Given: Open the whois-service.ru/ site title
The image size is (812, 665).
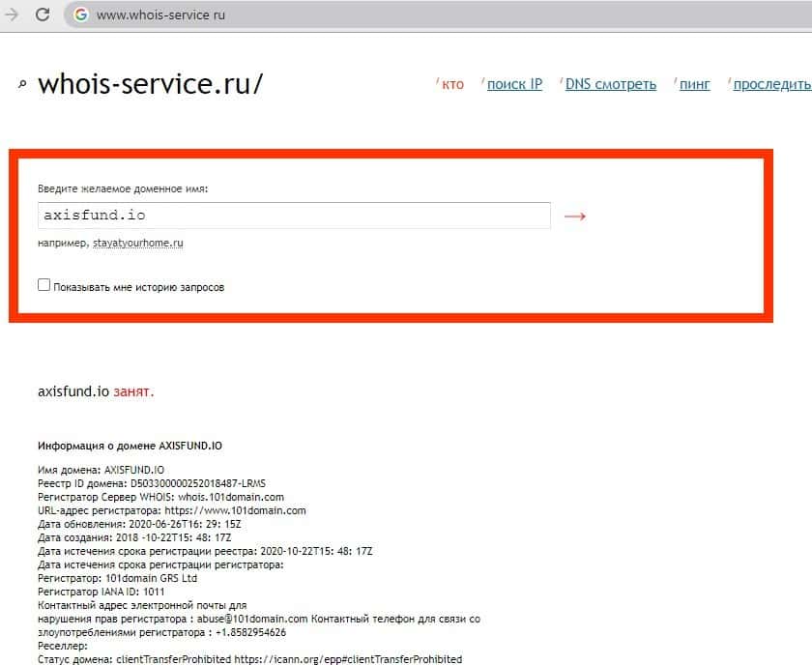Looking at the screenshot, I should point(151,83).
